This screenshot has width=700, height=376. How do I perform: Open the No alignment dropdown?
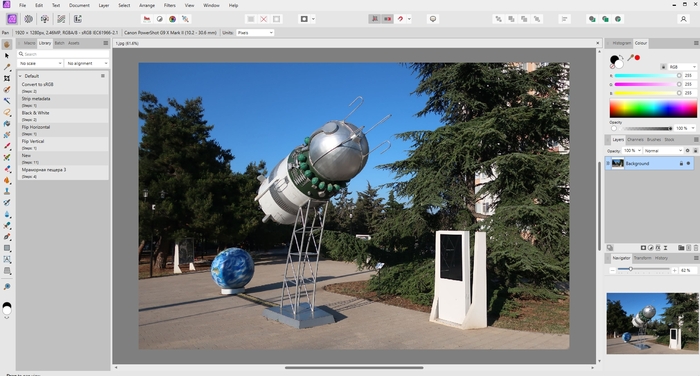87,63
